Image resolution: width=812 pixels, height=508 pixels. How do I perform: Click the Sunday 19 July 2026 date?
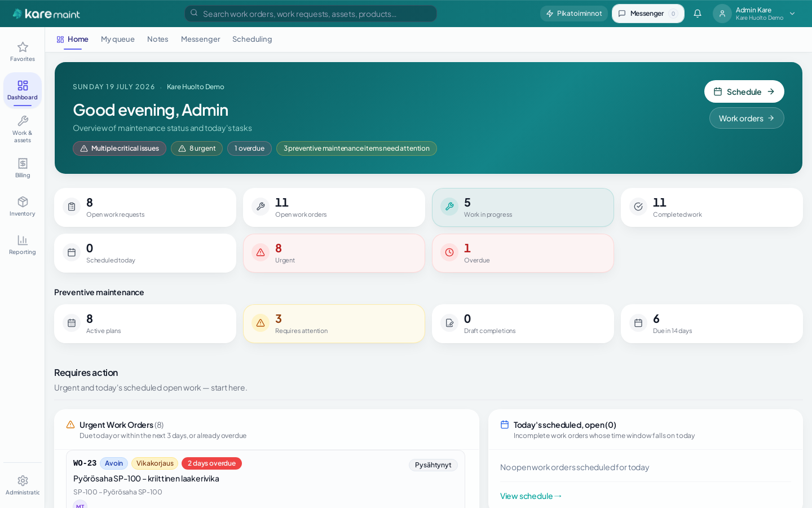click(114, 87)
